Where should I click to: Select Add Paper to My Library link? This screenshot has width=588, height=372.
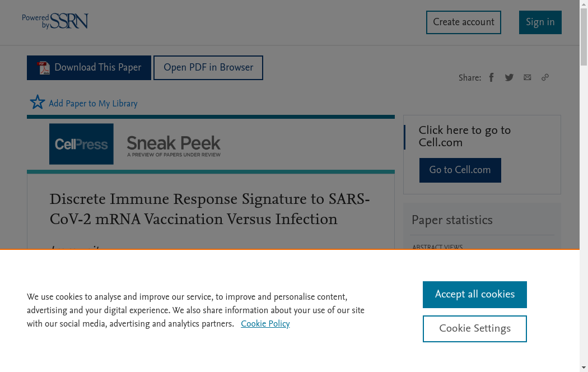(x=93, y=104)
